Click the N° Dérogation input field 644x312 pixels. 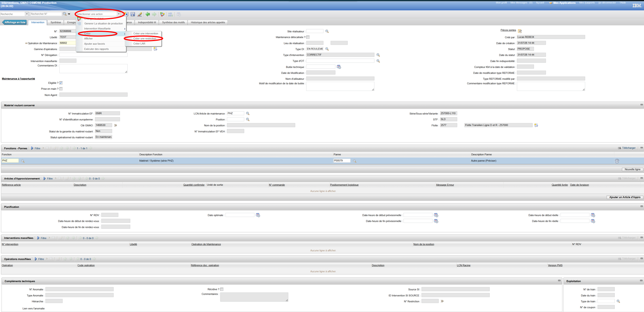click(x=93, y=55)
